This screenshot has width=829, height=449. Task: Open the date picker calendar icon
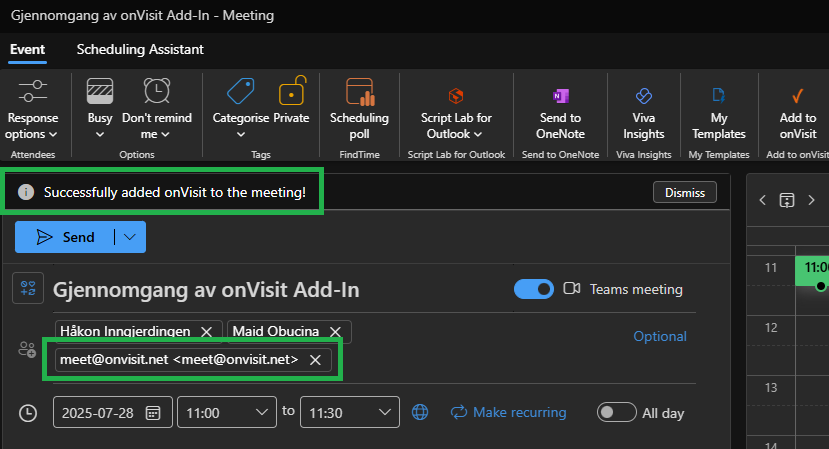point(153,413)
